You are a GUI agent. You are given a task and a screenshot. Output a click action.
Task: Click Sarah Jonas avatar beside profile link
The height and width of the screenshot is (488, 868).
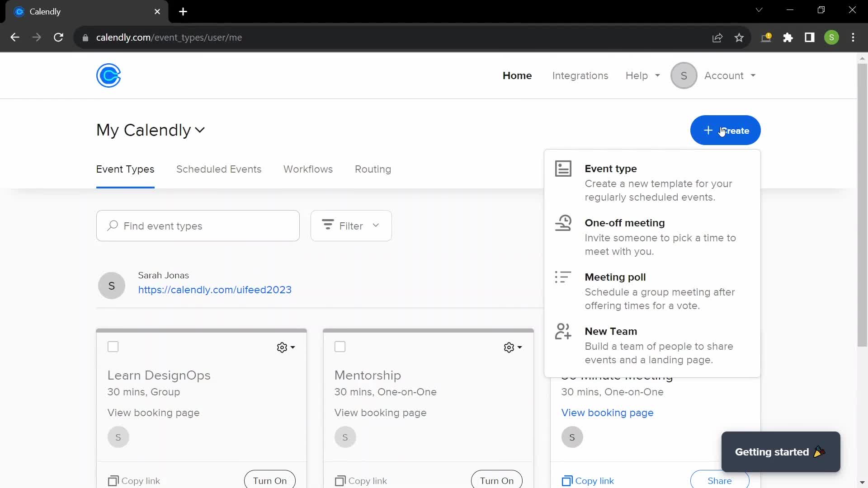click(112, 286)
